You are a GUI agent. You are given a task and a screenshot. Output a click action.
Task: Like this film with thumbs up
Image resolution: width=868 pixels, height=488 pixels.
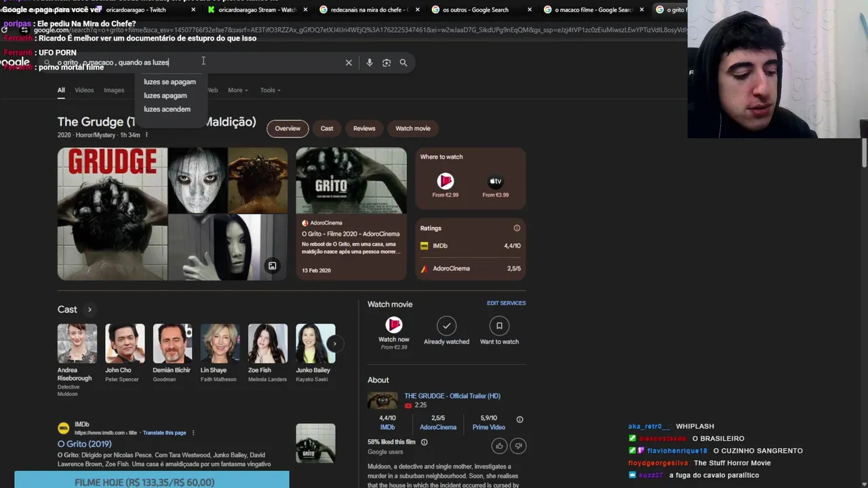pos(499,445)
